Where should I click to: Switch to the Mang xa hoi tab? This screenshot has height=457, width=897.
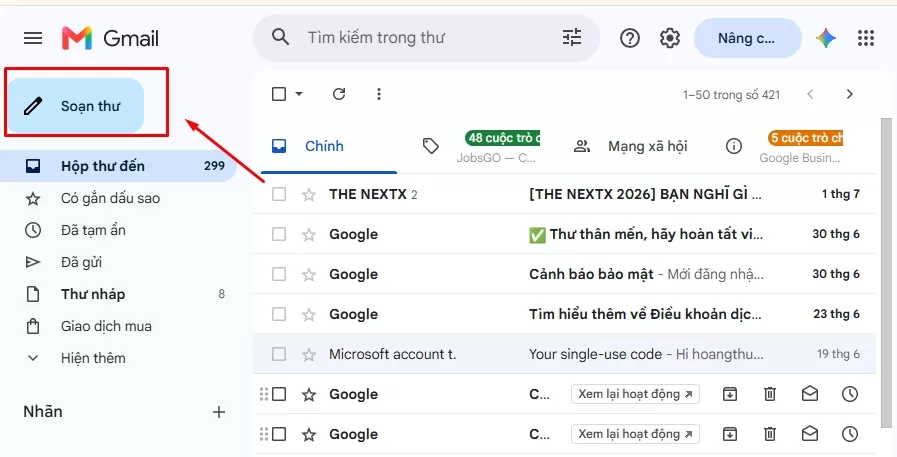pyautogui.click(x=630, y=146)
